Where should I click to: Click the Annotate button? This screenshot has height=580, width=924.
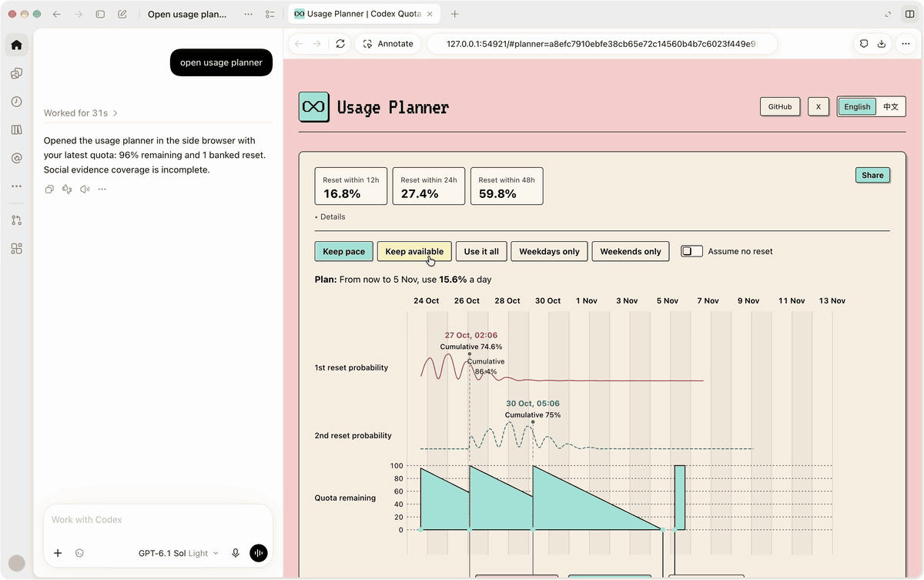tap(388, 44)
